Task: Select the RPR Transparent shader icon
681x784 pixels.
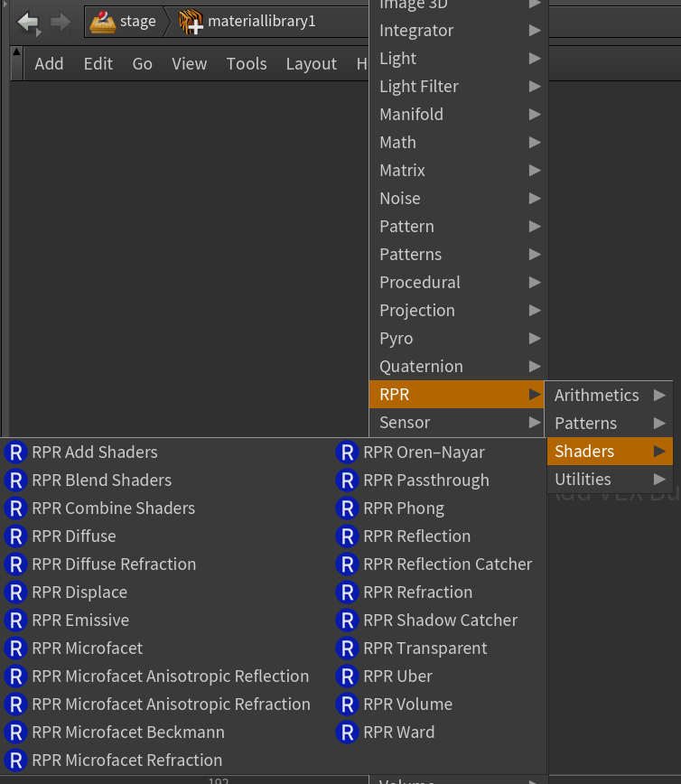Action: click(348, 648)
